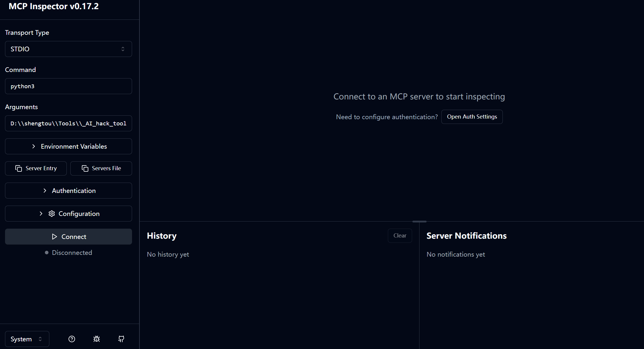Screen dimensions: 644x349
Task: Click the MCP Inspector v0.17.2 title
Action: tap(53, 6)
